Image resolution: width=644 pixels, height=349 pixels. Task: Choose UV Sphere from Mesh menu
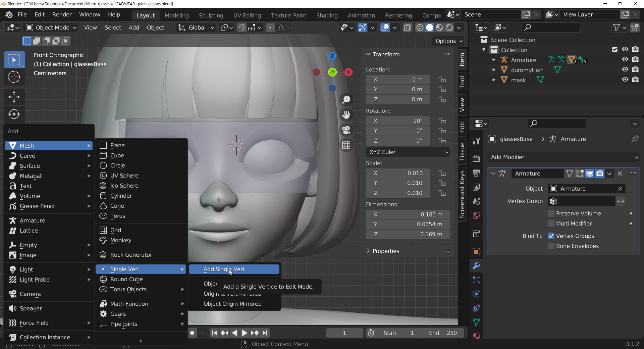pyautogui.click(x=141, y=176)
